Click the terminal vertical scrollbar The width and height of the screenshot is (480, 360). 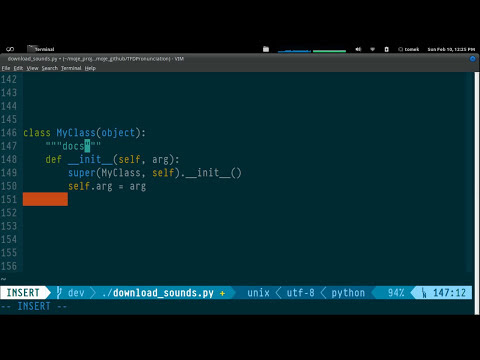(x=477, y=193)
